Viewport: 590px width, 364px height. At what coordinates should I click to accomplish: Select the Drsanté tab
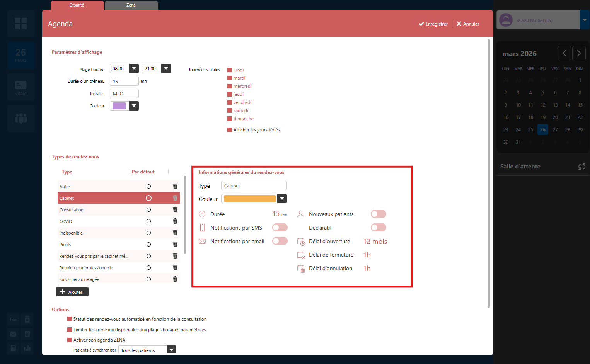77,5
